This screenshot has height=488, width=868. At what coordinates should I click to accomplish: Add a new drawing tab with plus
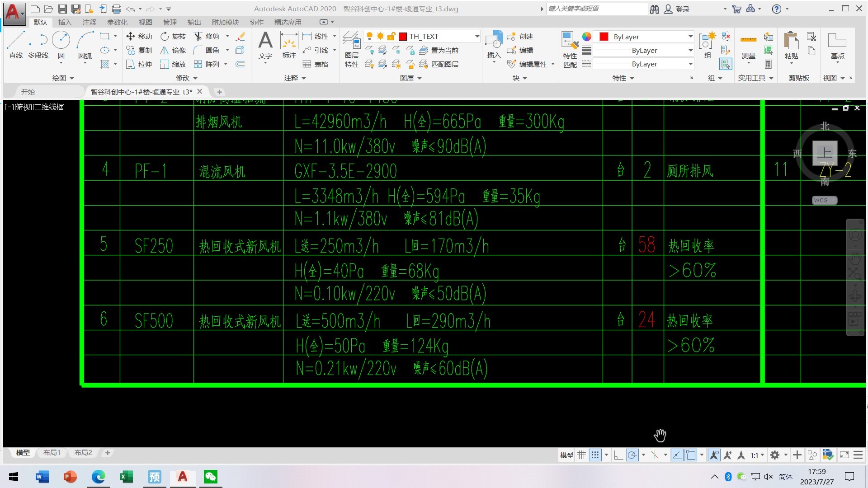coord(219,92)
